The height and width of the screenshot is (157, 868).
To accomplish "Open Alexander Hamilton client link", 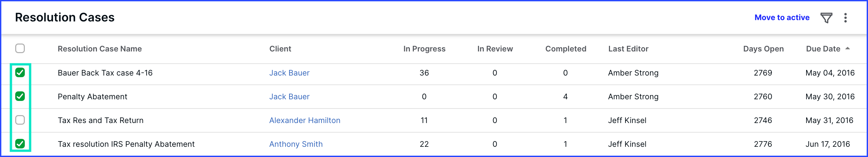I will 305,120.
